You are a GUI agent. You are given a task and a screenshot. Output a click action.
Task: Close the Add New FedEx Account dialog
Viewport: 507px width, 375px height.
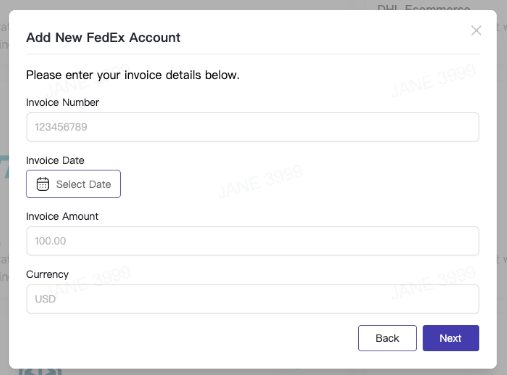click(x=476, y=30)
